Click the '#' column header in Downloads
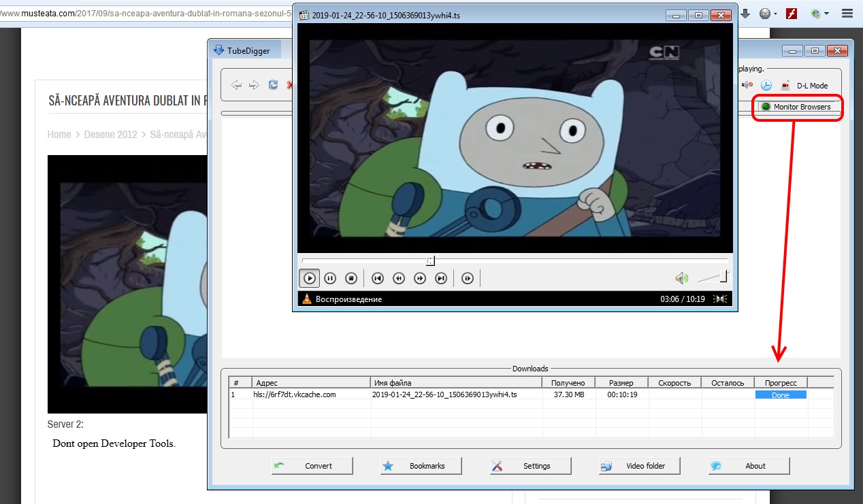This screenshot has width=863, height=504. pyautogui.click(x=240, y=383)
